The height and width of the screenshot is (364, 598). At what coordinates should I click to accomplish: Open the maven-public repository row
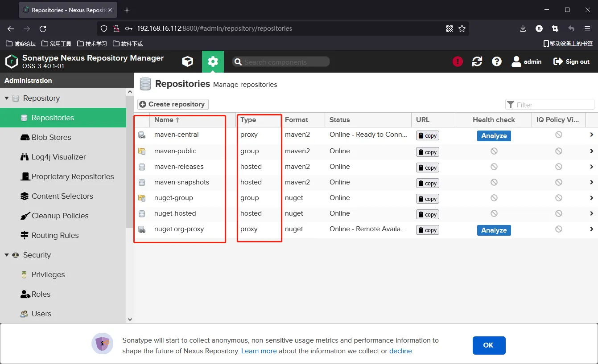point(366,151)
